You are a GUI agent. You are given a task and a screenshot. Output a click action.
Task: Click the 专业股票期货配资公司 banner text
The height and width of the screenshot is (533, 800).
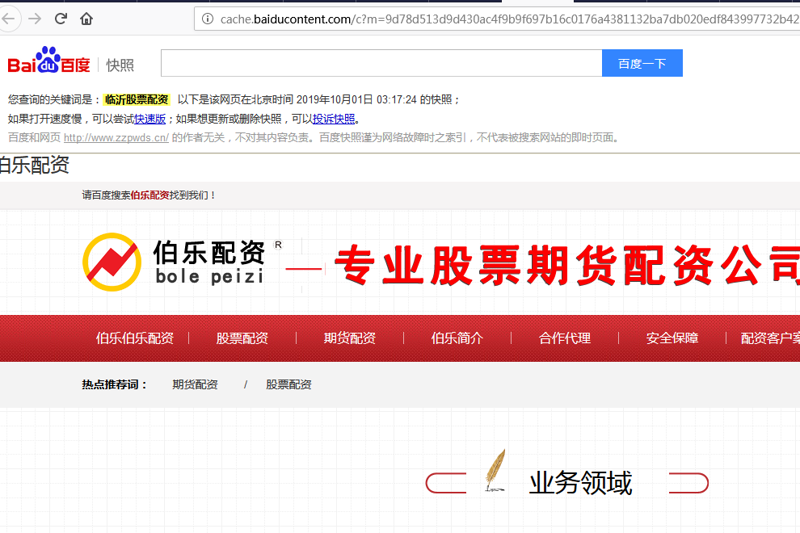(567, 265)
